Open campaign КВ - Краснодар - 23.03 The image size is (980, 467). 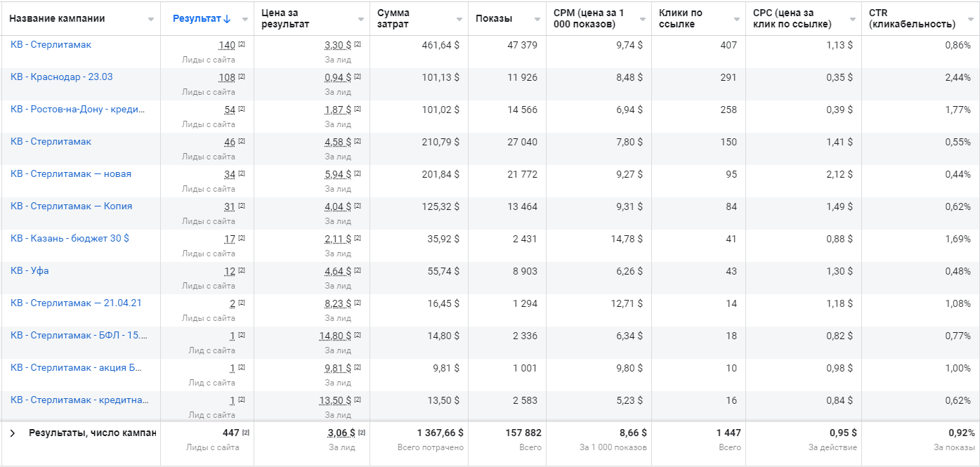point(61,77)
